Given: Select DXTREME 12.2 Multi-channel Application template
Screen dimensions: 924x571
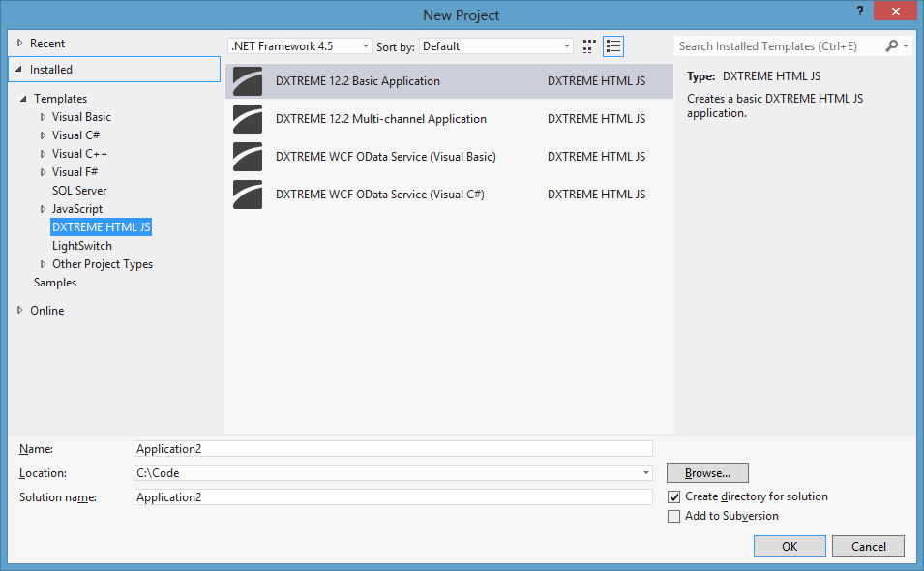Looking at the screenshot, I should pyautogui.click(x=449, y=119).
